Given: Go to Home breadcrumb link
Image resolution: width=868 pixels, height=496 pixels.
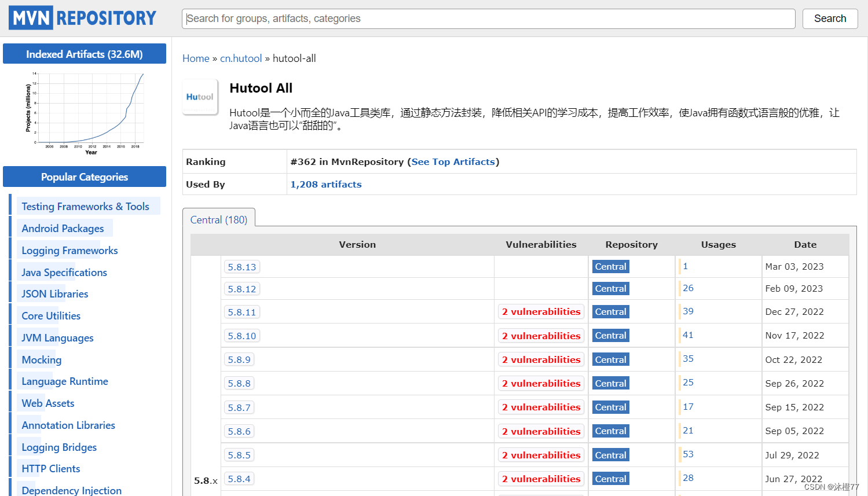Looking at the screenshot, I should (x=196, y=58).
